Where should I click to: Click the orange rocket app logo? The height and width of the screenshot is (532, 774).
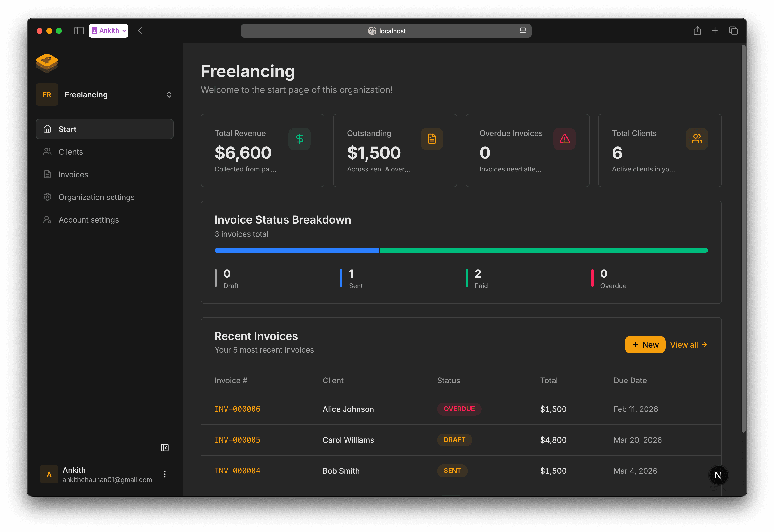47,63
